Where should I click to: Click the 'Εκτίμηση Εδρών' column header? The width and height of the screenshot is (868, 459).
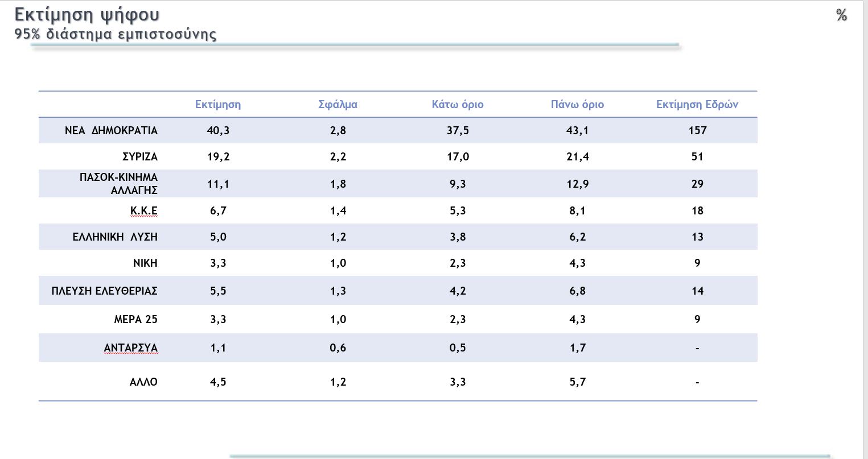[697, 105]
